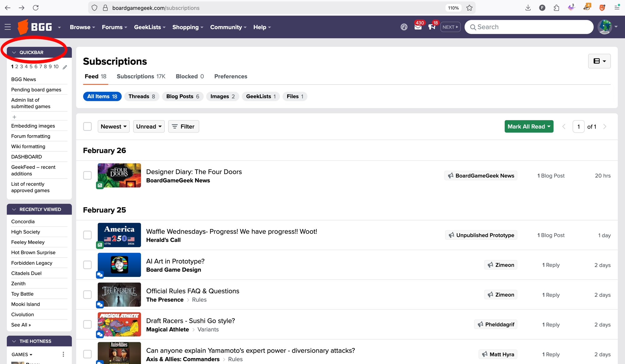Open the megaphone notifications icon
Image resolution: width=625 pixels, height=364 pixels.
[x=432, y=27]
